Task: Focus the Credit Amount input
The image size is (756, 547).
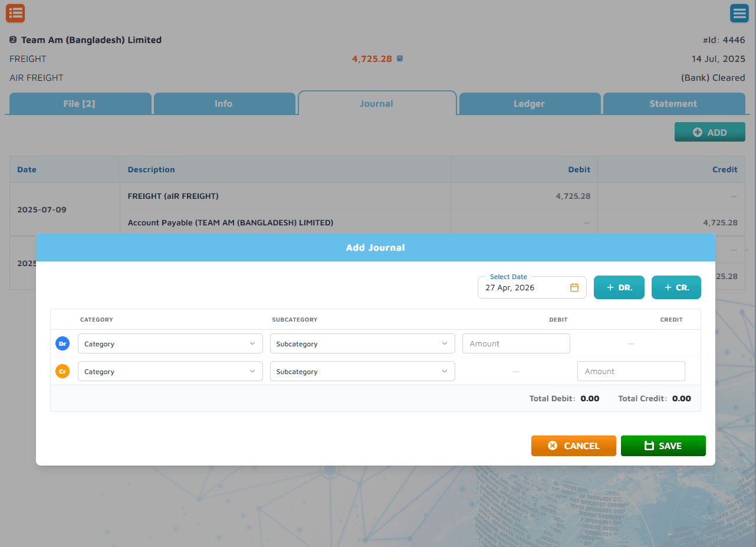Action: (631, 371)
